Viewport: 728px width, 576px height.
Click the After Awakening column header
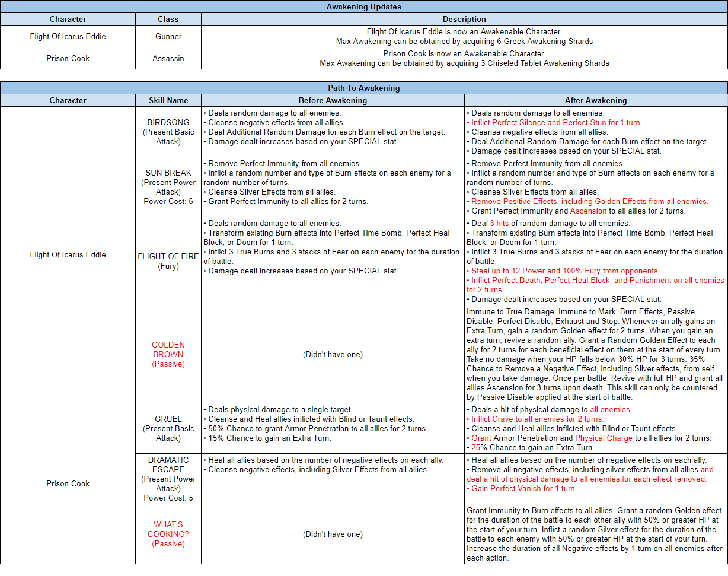click(595, 100)
